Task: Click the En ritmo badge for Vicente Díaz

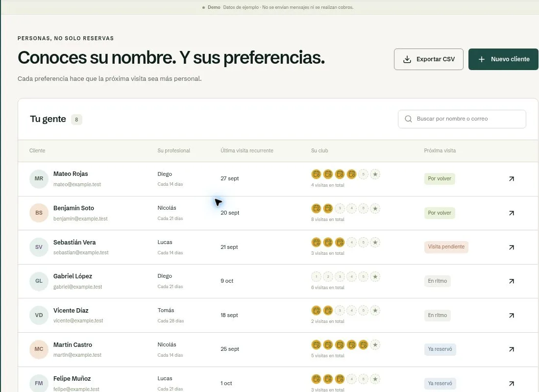Action: point(437,316)
